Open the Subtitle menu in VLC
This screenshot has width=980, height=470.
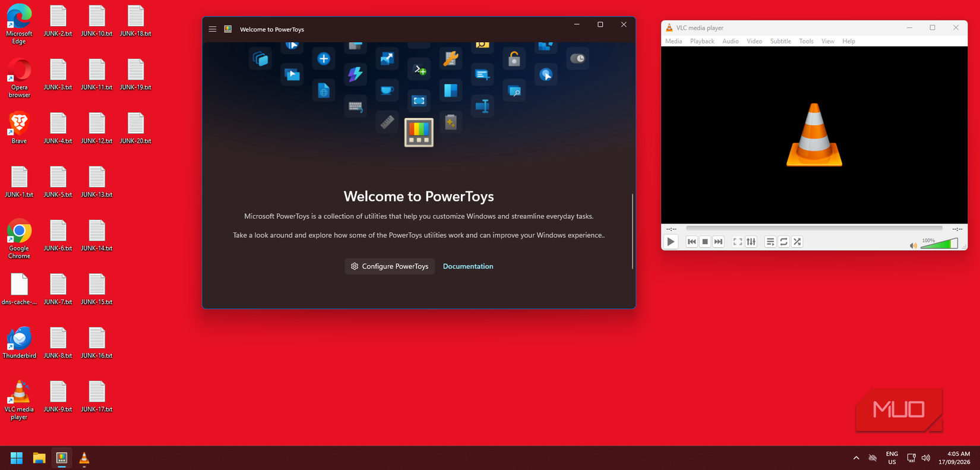click(780, 41)
